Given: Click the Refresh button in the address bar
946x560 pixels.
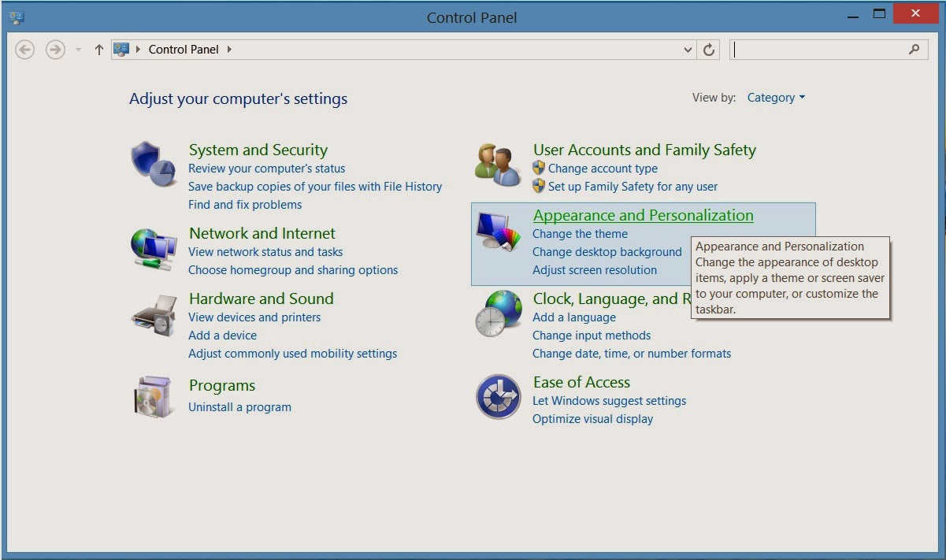Looking at the screenshot, I should click(x=707, y=49).
